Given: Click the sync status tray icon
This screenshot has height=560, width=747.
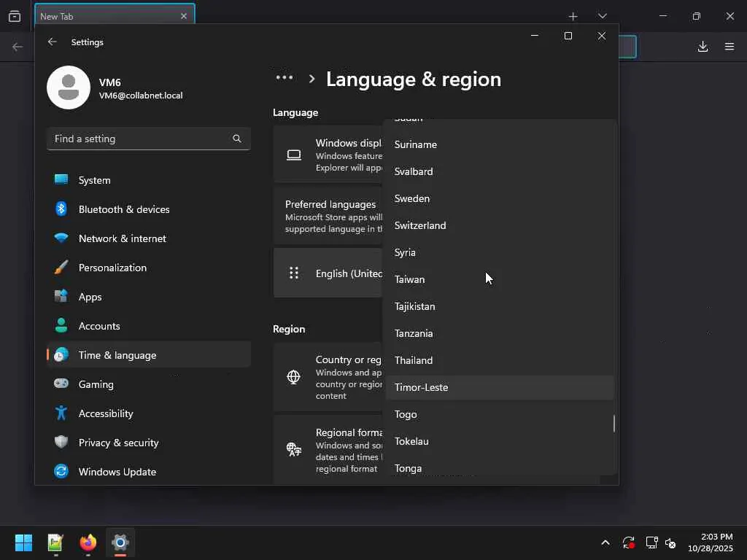Looking at the screenshot, I should pos(628,542).
